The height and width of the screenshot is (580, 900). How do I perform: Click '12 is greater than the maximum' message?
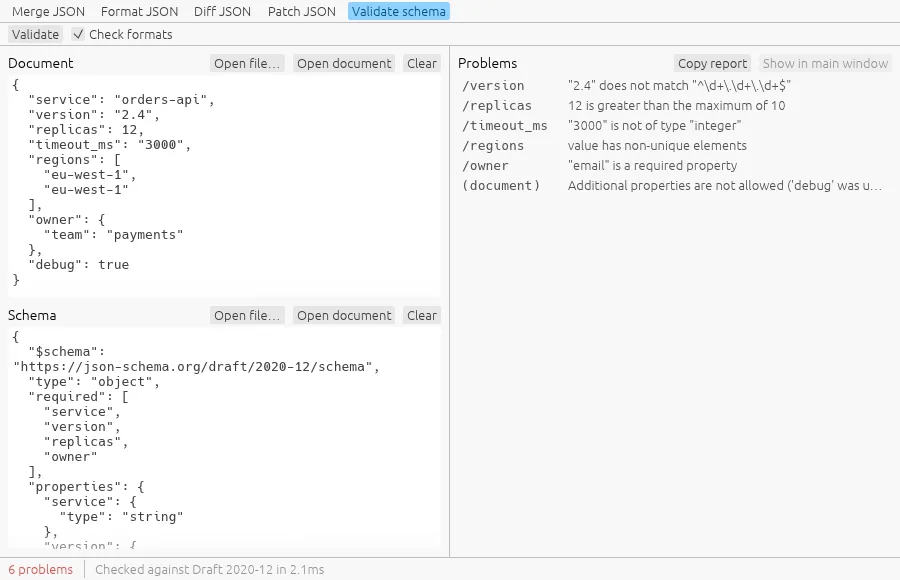(676, 106)
